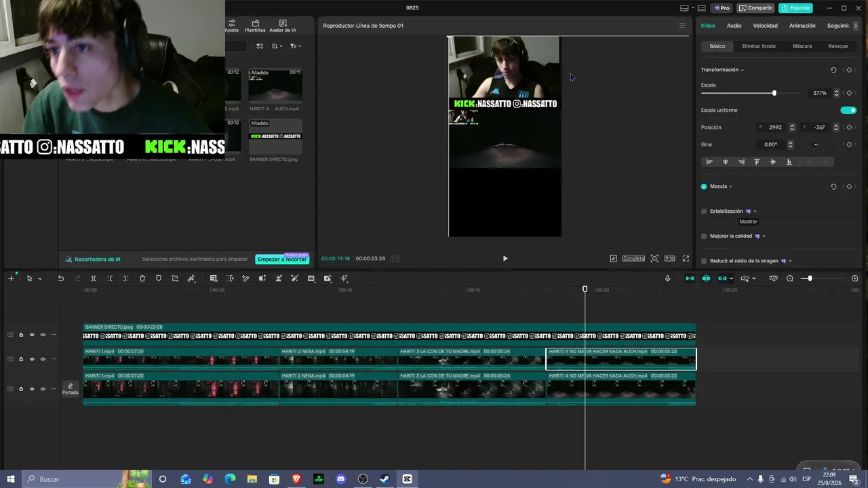Lock the BANNER DIRECTO track
The height and width of the screenshot is (488, 868).
click(x=21, y=335)
